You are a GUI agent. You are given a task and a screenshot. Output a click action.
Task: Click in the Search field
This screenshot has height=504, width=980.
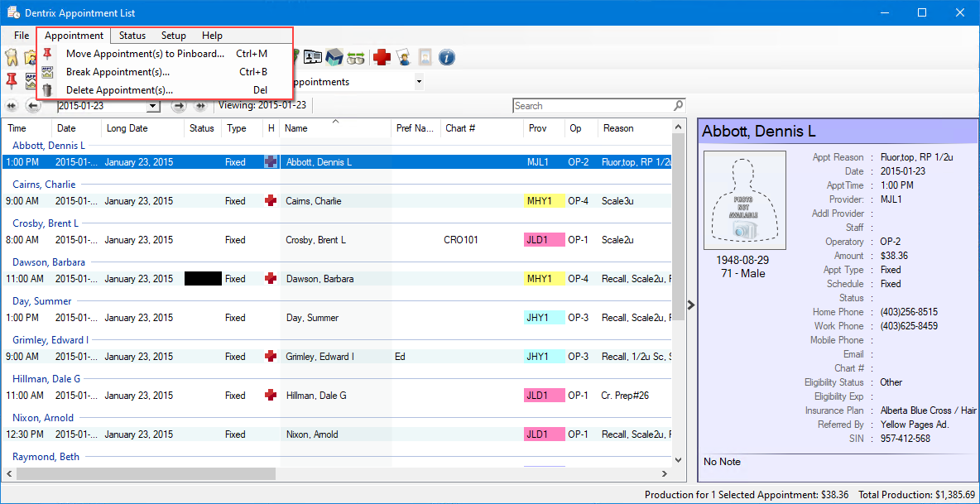click(592, 106)
